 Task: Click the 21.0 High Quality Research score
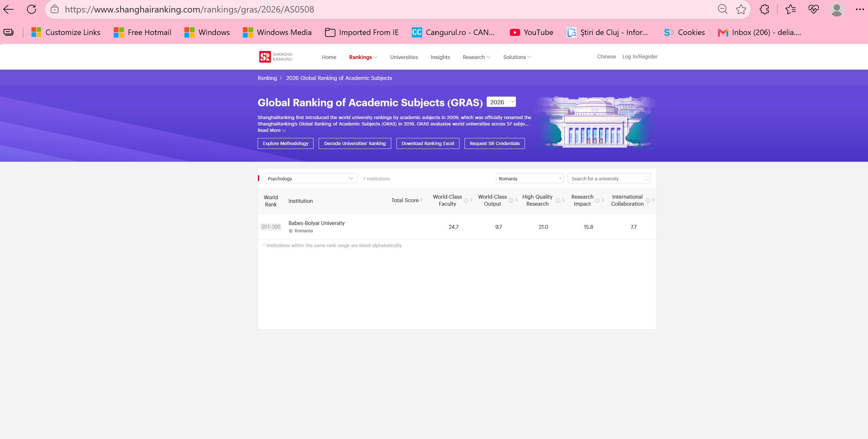[x=543, y=227]
